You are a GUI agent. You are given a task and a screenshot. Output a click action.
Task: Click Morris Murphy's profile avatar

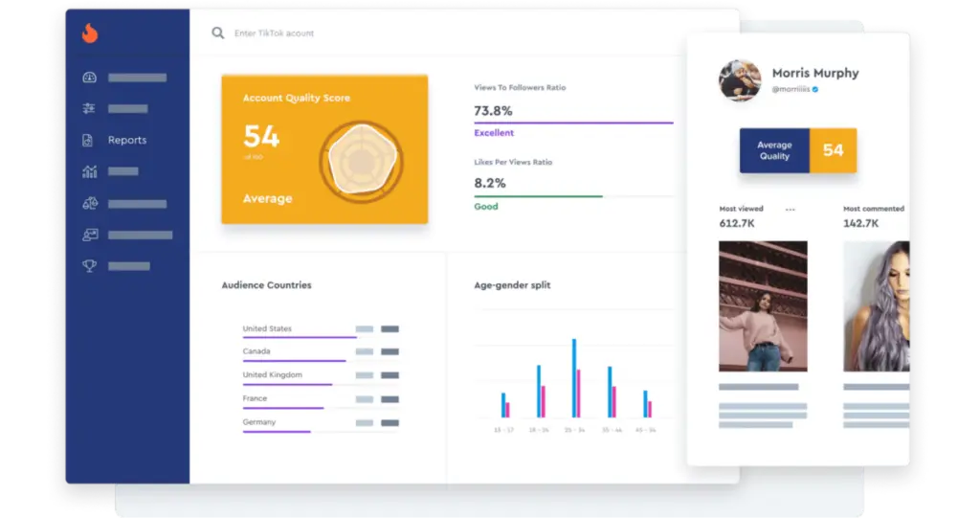[x=740, y=80]
